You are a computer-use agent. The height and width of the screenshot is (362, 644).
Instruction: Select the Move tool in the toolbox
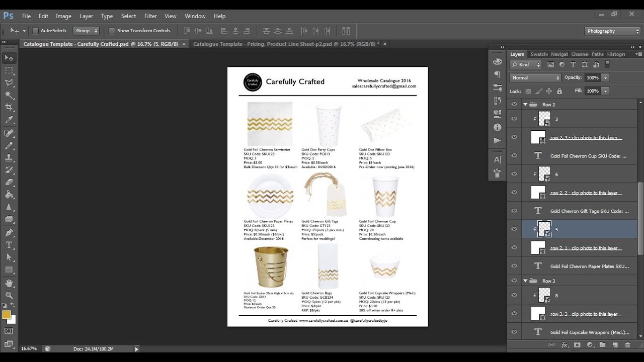pos(9,58)
